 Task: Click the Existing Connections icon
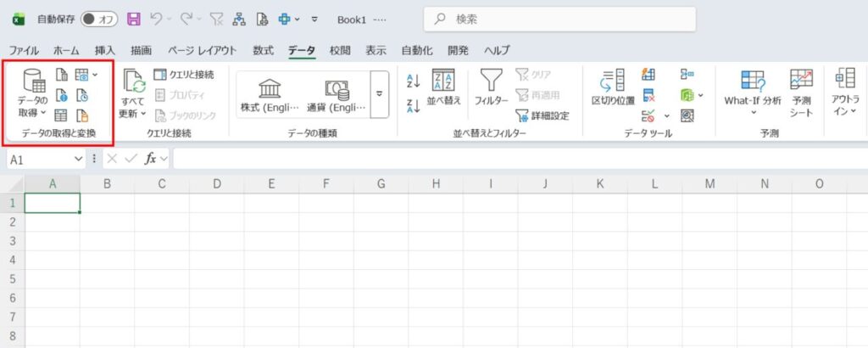coord(82,115)
